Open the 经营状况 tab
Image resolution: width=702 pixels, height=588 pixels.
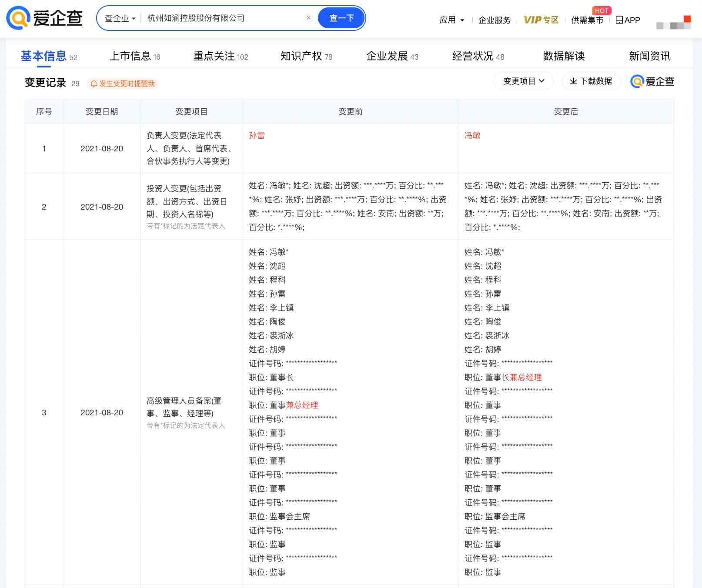click(478, 56)
